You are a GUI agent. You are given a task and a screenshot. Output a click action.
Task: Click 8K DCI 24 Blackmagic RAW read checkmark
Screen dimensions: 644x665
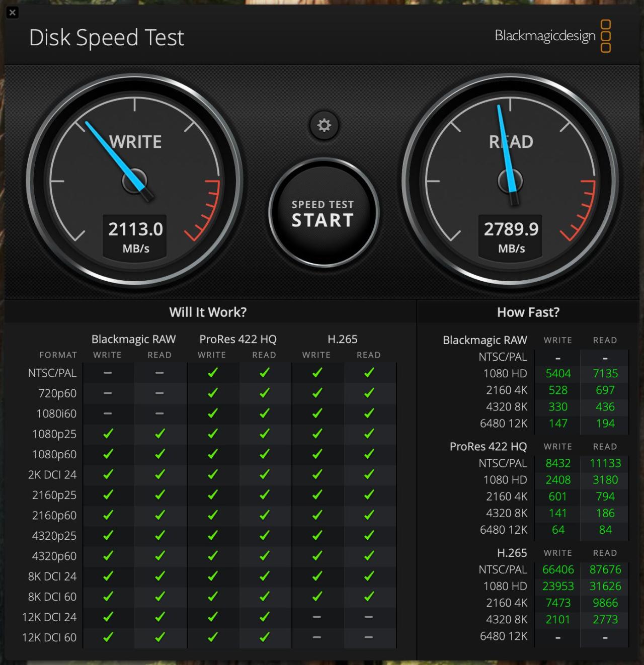[x=160, y=576]
